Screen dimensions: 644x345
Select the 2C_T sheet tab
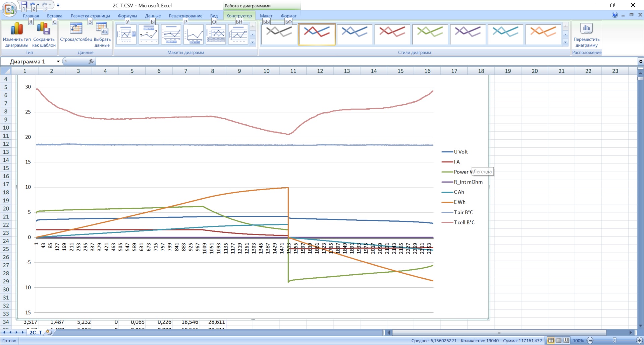[36, 332]
